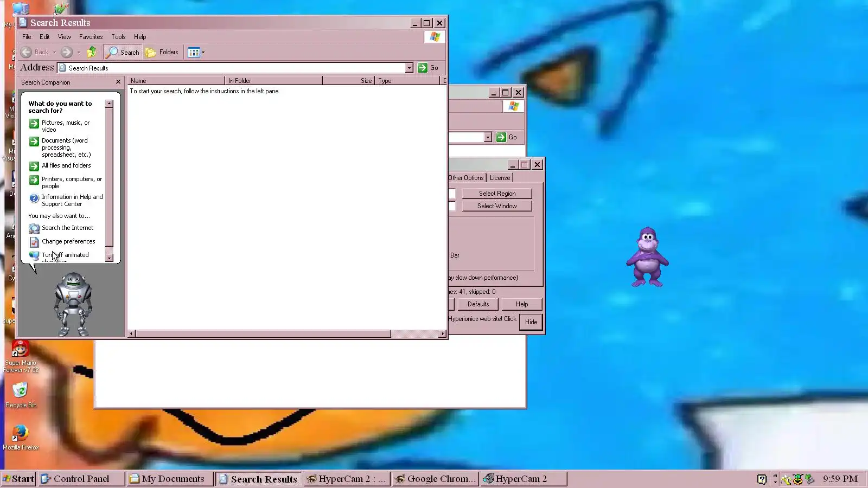
Task: Search for Documents (word processing, spreadsheet)
Action: tap(66, 147)
